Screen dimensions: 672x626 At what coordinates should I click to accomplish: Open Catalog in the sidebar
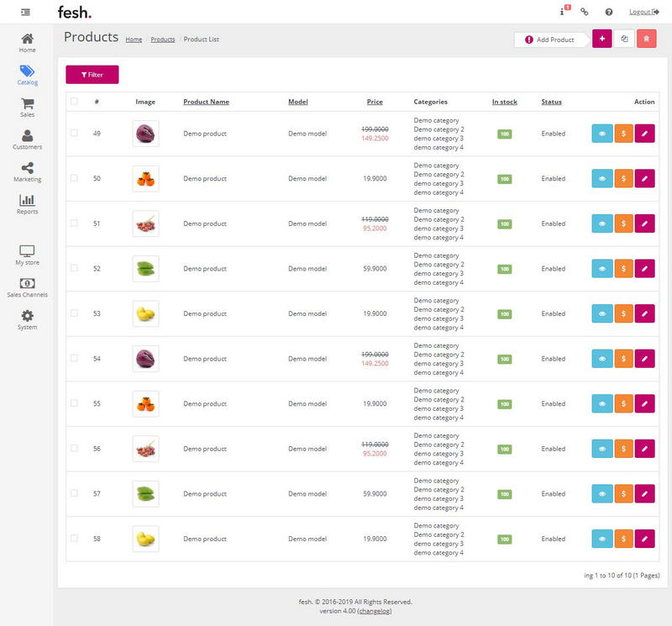click(27, 76)
